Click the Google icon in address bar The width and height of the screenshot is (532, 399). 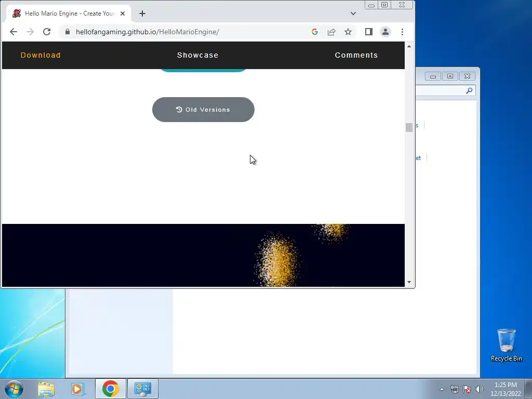pos(314,32)
